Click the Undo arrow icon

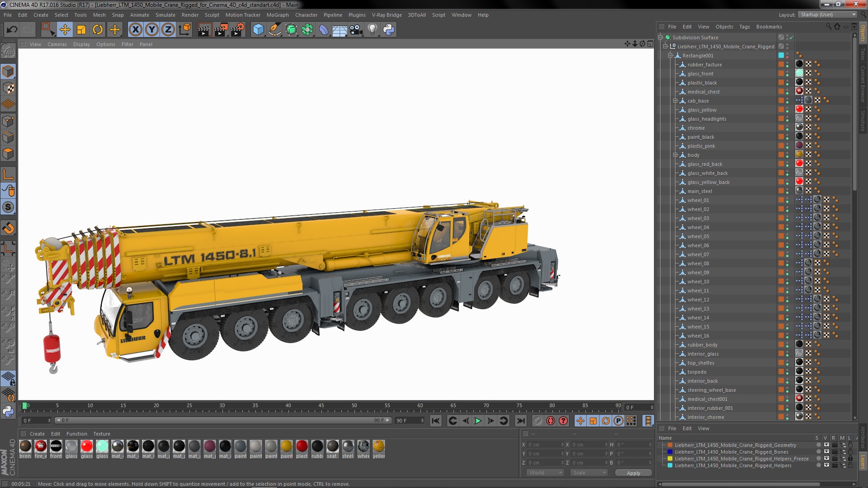(12, 30)
